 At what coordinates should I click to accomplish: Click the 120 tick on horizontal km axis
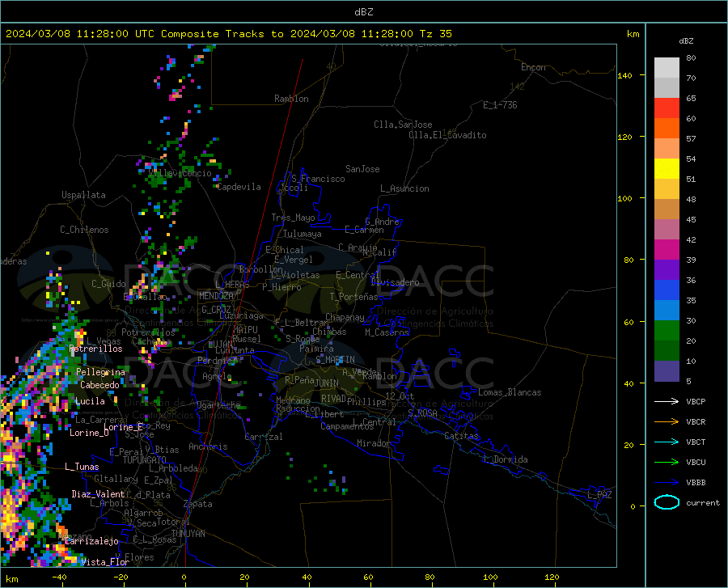coord(552,577)
